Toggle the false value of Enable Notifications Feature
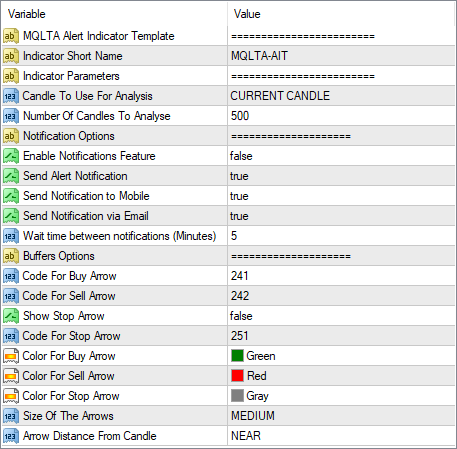 coord(241,156)
